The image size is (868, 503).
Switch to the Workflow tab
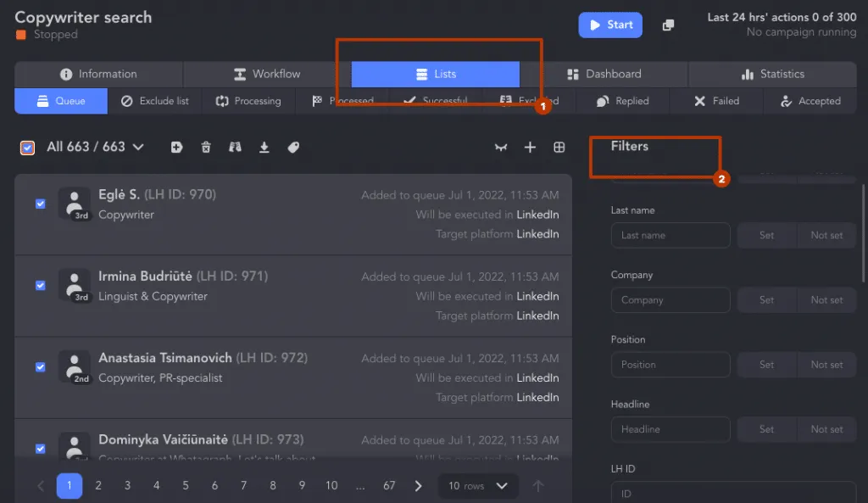(x=267, y=74)
